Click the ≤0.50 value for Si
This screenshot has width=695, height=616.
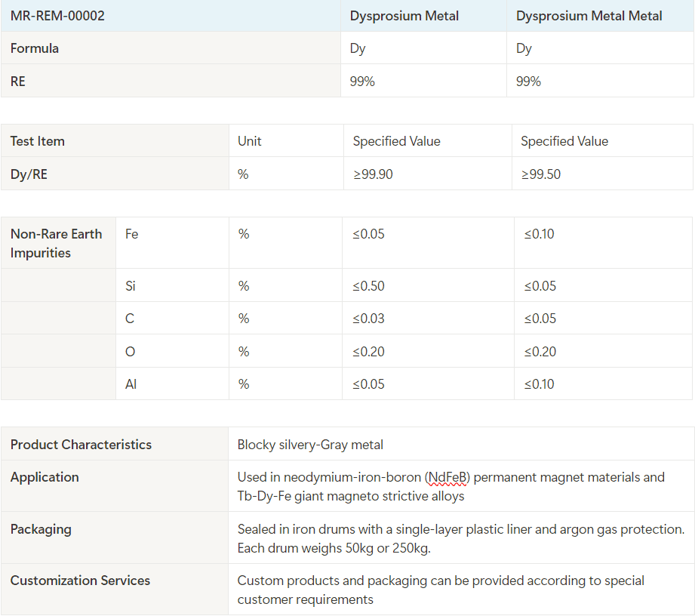click(x=367, y=285)
